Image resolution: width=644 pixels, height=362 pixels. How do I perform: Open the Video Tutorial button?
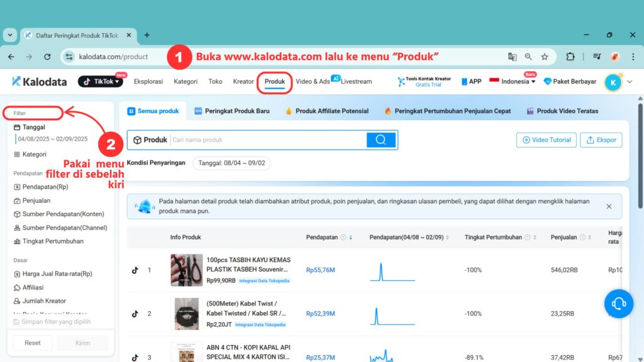[547, 140]
